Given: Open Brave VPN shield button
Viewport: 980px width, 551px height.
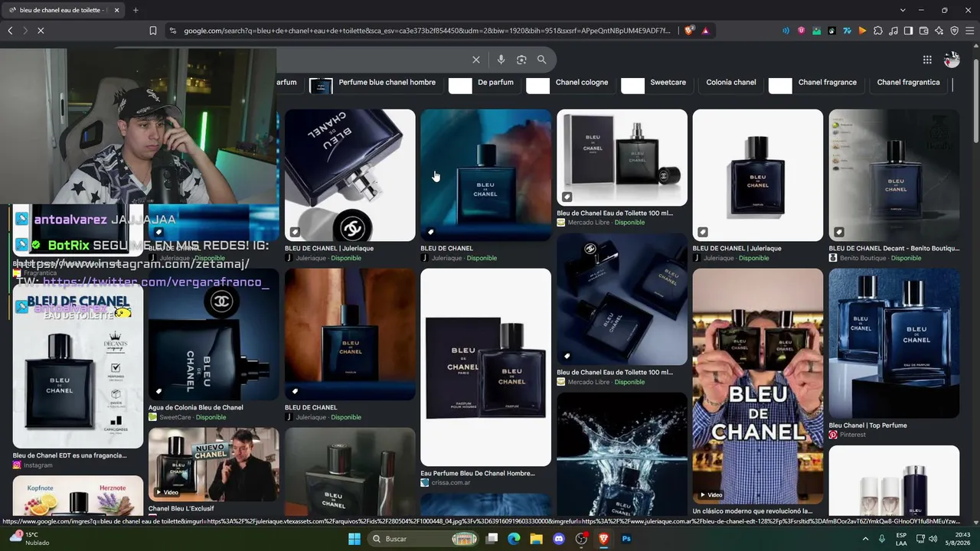Looking at the screenshot, I should [x=954, y=31].
